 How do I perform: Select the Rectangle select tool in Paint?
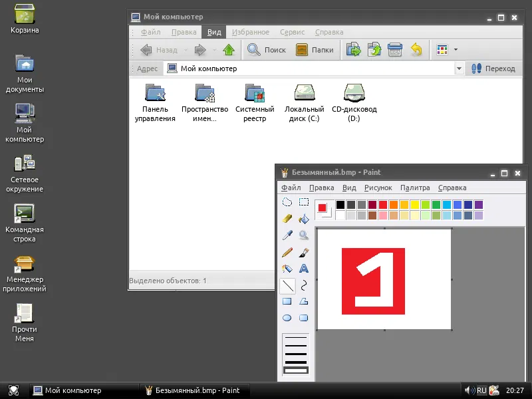pos(304,202)
